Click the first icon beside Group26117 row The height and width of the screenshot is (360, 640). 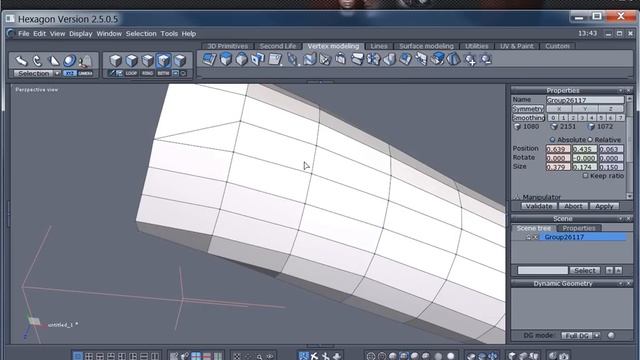tap(529, 237)
